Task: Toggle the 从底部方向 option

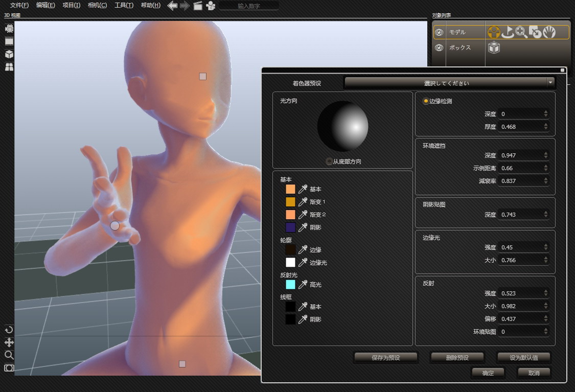Action: click(x=329, y=162)
